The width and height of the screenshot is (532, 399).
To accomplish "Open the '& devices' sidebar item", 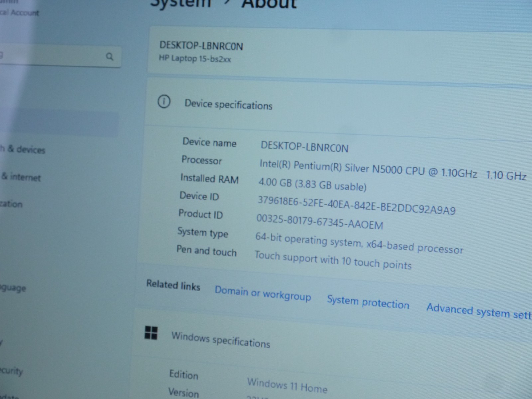I will click(22, 149).
